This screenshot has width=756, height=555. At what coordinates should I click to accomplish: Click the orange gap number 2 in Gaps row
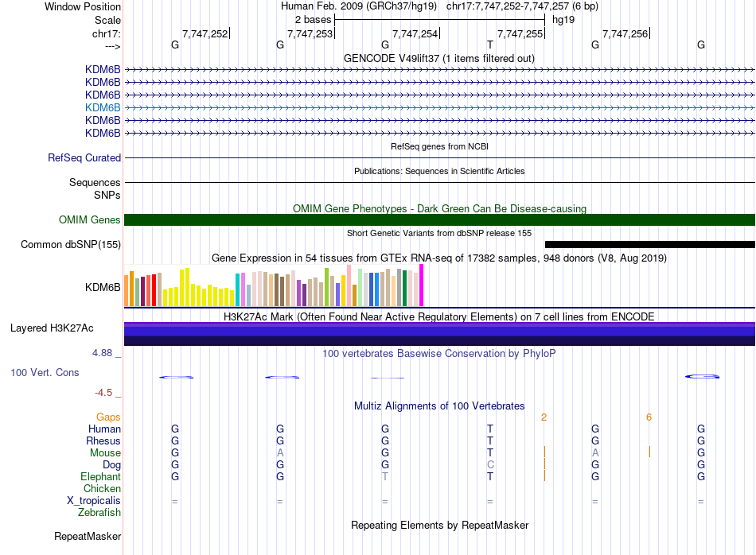coord(544,417)
